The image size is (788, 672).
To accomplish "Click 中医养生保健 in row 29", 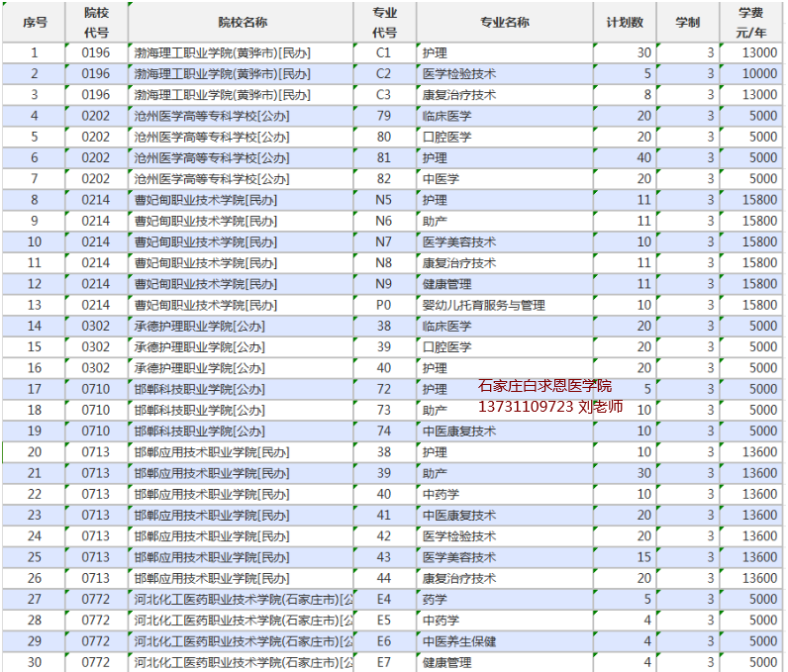I will 459,641.
